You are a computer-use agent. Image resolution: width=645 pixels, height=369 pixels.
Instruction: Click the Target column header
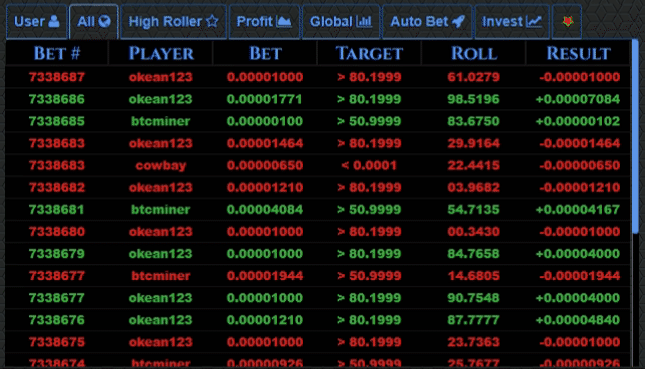pos(369,53)
